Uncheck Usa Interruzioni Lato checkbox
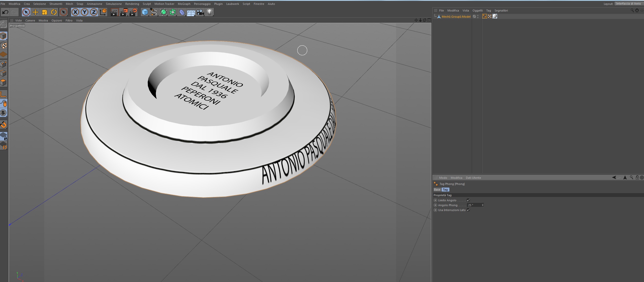 [x=468, y=210]
